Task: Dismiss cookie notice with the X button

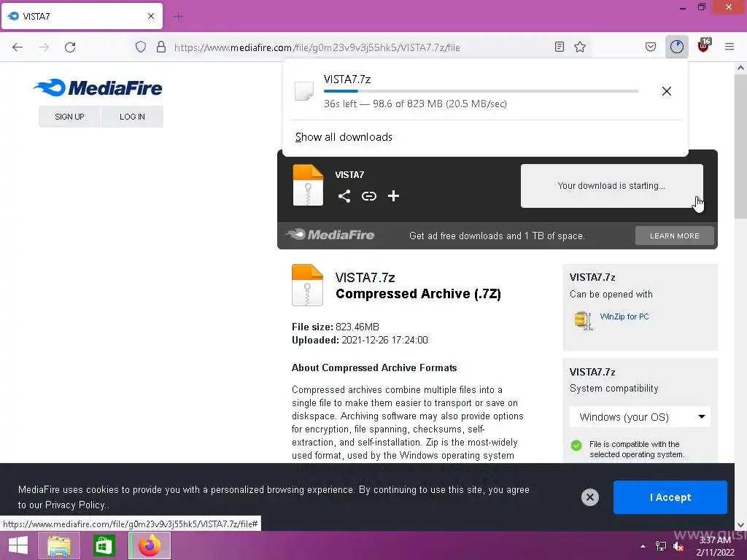Action: point(589,497)
